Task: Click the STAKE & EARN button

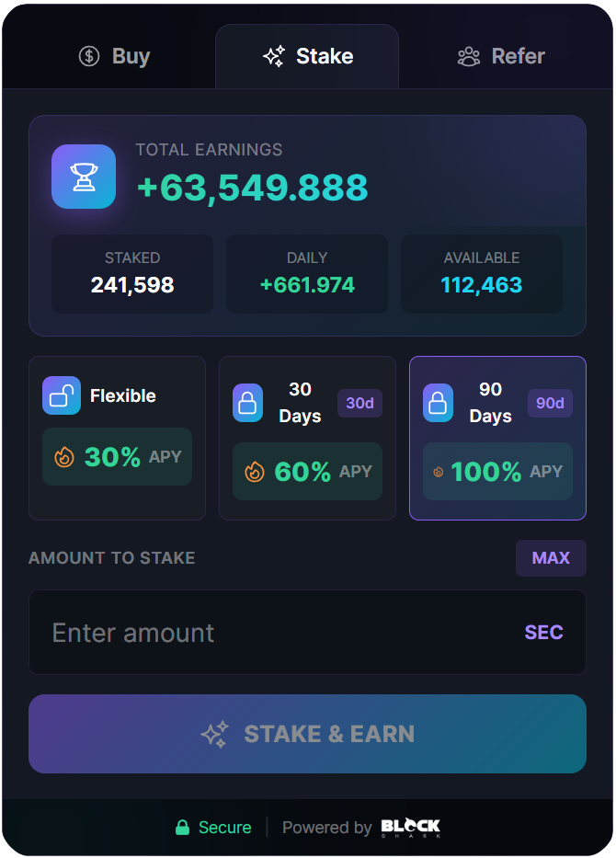Action: point(307,734)
